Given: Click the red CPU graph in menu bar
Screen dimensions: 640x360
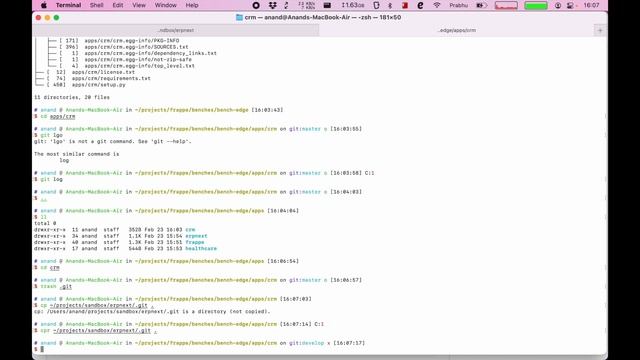Looking at the screenshot, I should 506,5.
